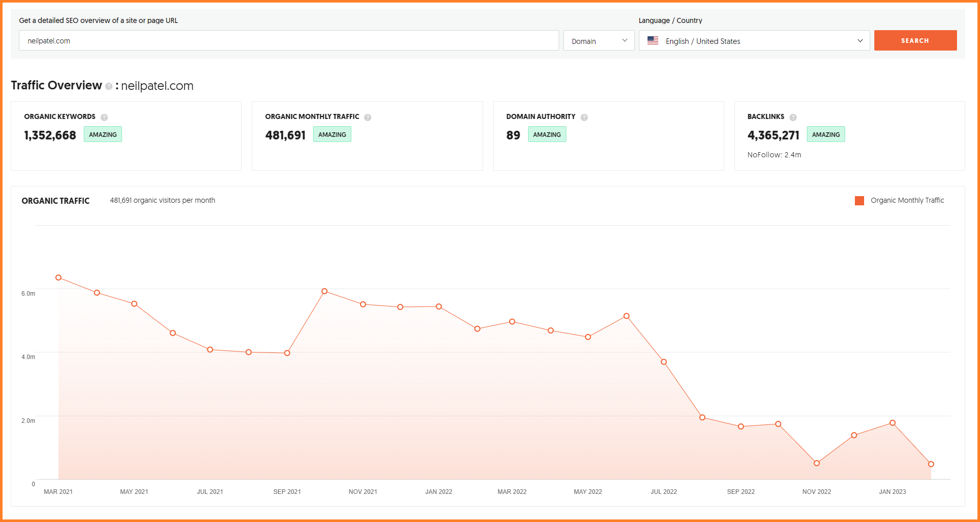
Task: Click help icon next to Organic Keywords
Action: tap(104, 117)
